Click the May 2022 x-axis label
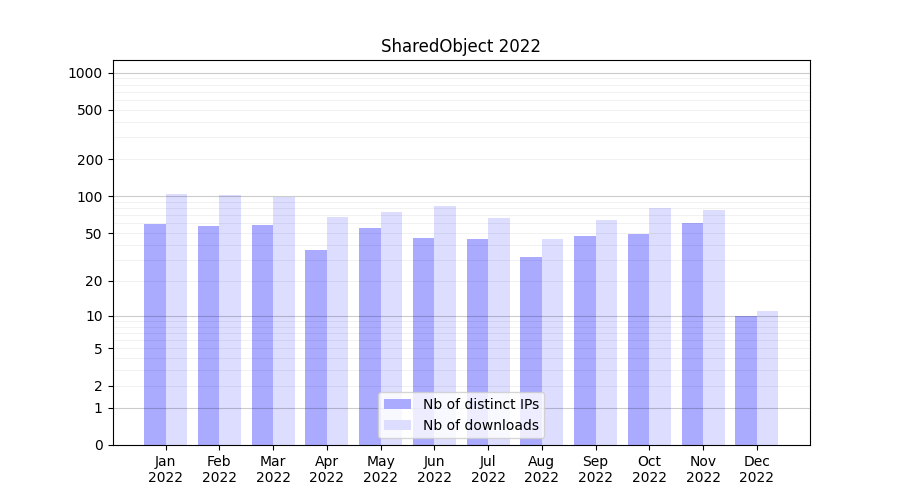900x500 pixels. click(x=380, y=469)
